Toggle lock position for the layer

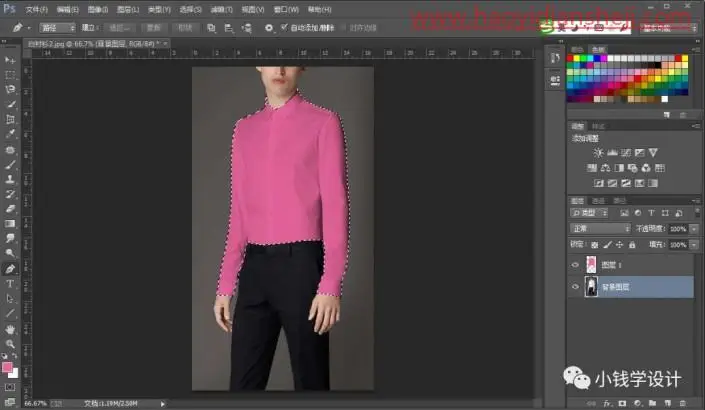pos(620,245)
